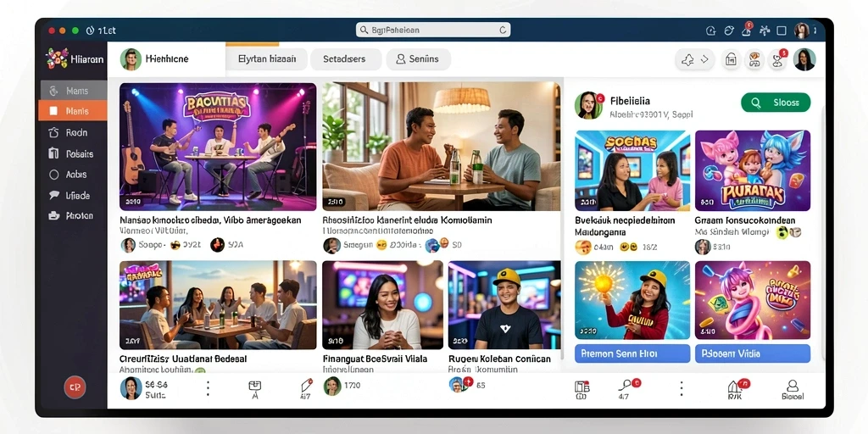Click the Rhsosinitioo Kianerint video title
The image size is (868, 434).
pyautogui.click(x=408, y=220)
